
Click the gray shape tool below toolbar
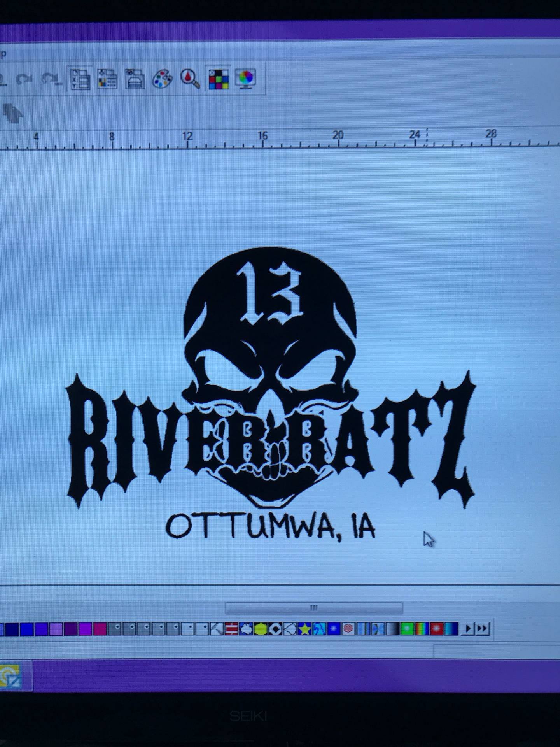(13, 113)
